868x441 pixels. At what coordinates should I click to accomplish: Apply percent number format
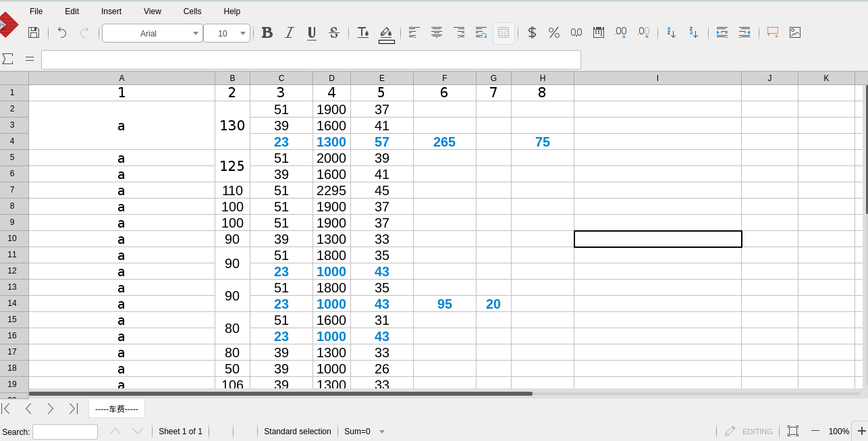(554, 32)
